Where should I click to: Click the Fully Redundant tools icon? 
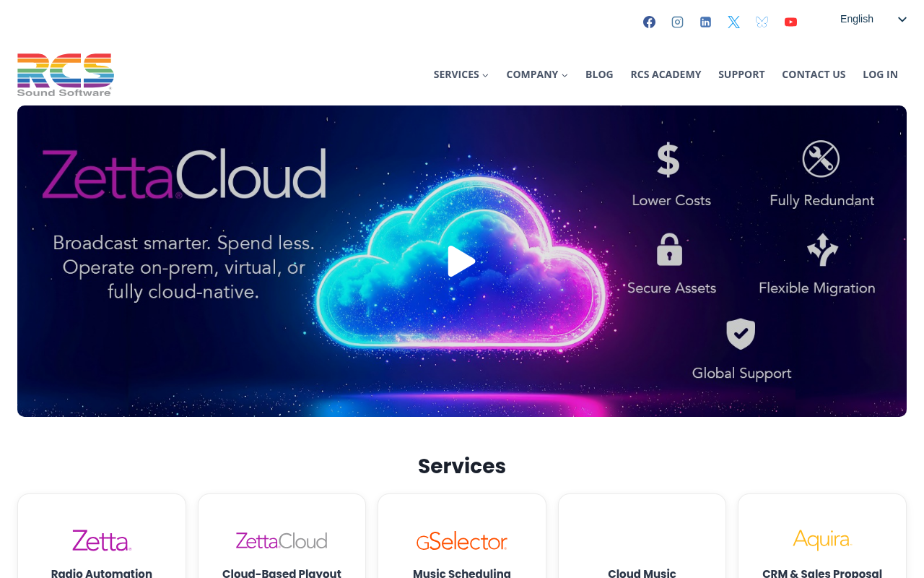[x=821, y=158]
